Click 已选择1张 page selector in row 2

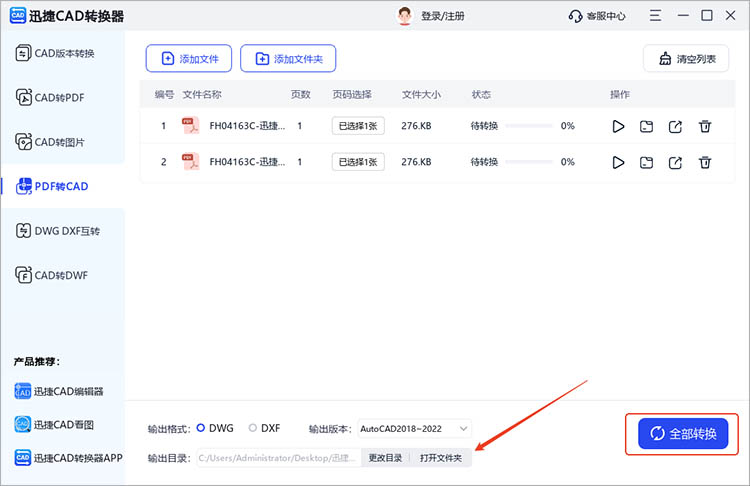point(358,162)
